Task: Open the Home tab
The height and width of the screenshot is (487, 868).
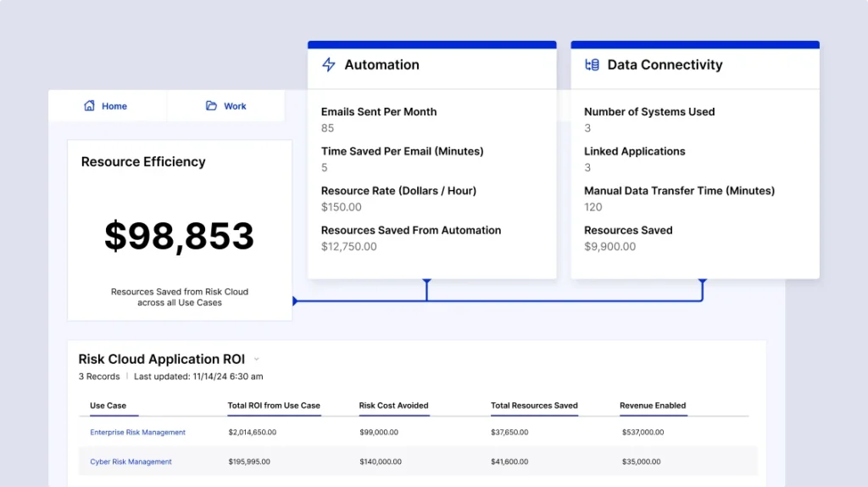Action: (x=108, y=106)
